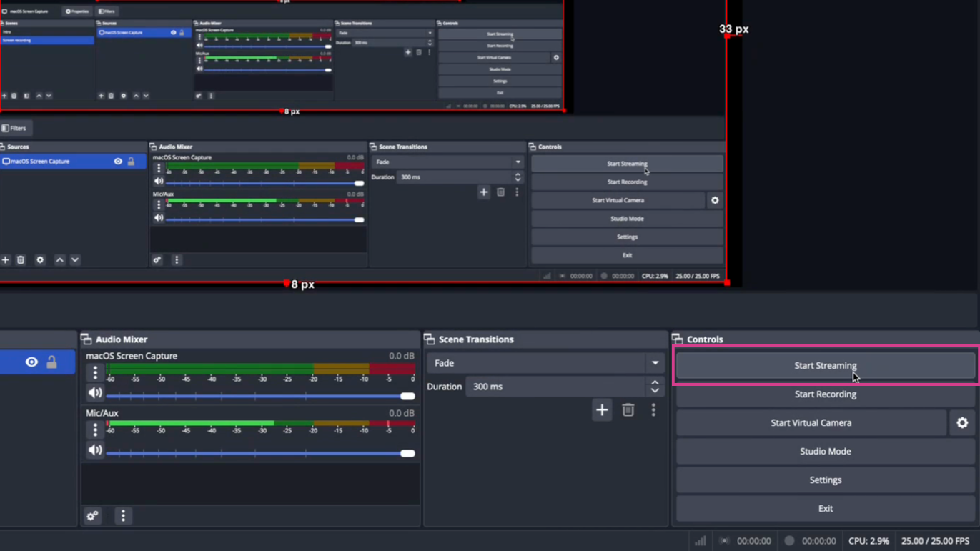Open the three-dot menu beside the mixer gears icon
Viewport: 980px width, 551px height.
tap(123, 515)
